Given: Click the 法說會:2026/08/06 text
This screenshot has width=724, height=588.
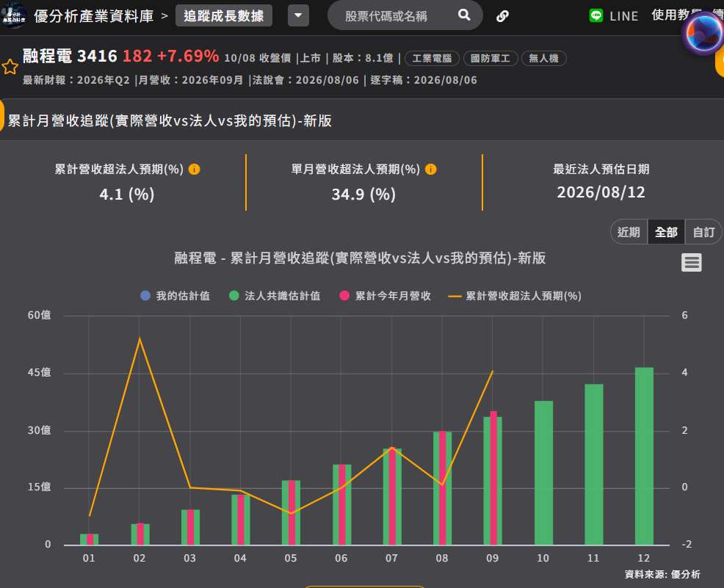Looking at the screenshot, I should 305,80.
